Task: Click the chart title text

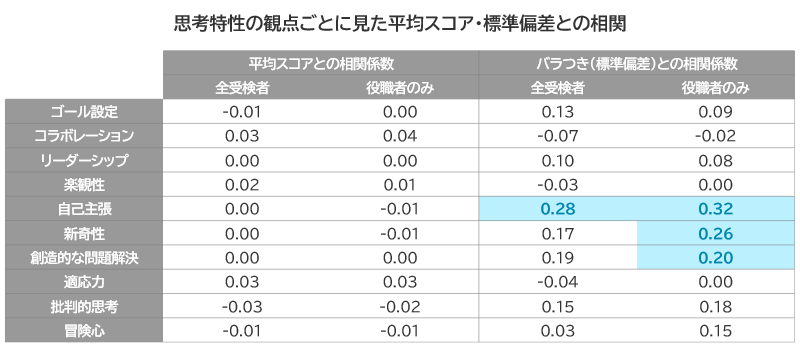Action: point(400,23)
